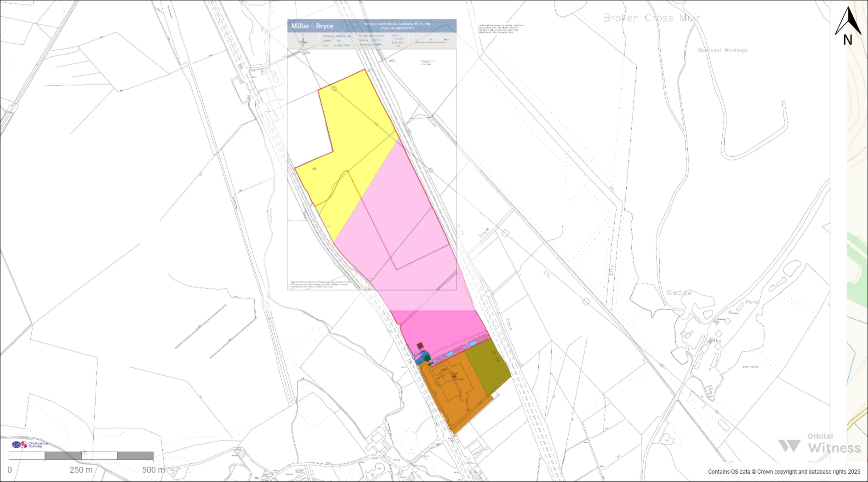The width and height of the screenshot is (868, 482).
Task: Click the Broken Cross Muir map label
Action: coord(652,18)
